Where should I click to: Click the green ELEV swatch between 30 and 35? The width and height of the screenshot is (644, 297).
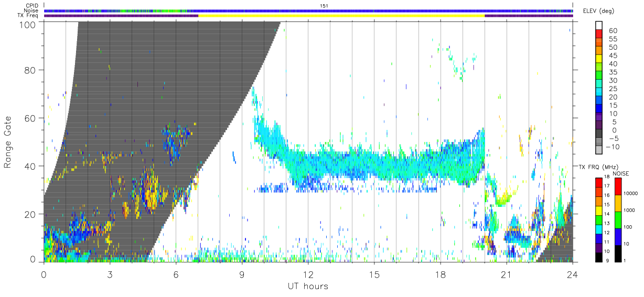[x=599, y=76]
